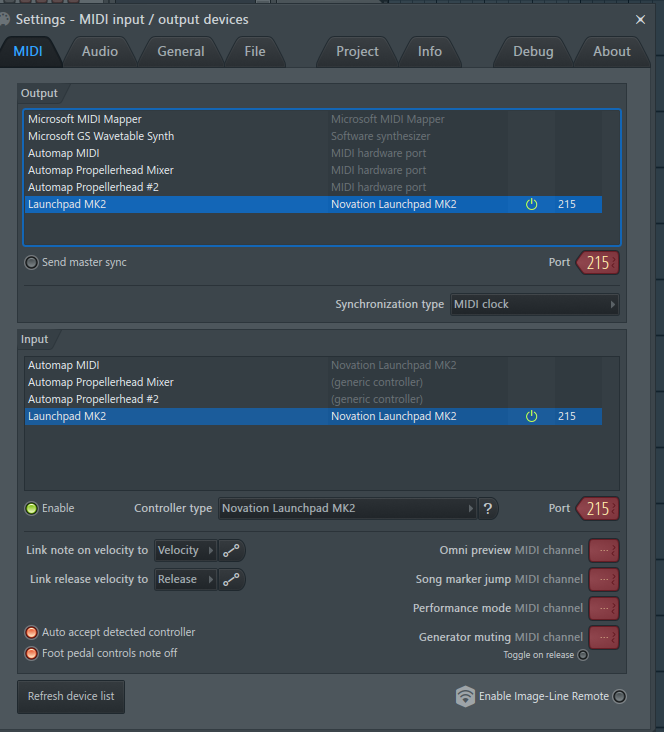Switch to the Audio tab
This screenshot has height=732, width=664.
coord(100,51)
